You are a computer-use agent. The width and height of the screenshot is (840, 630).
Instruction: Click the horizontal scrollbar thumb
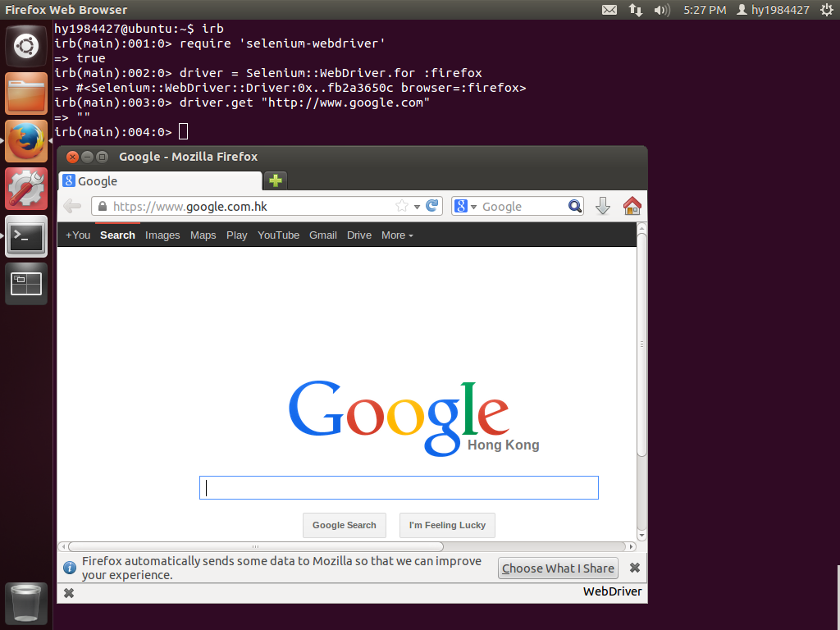(x=256, y=546)
